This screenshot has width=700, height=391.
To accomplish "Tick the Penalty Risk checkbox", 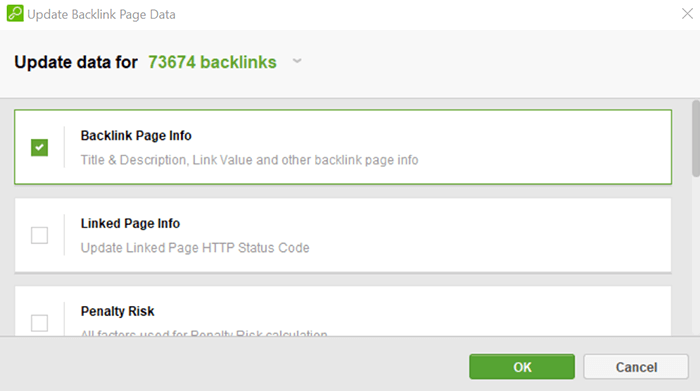I will (x=39, y=323).
